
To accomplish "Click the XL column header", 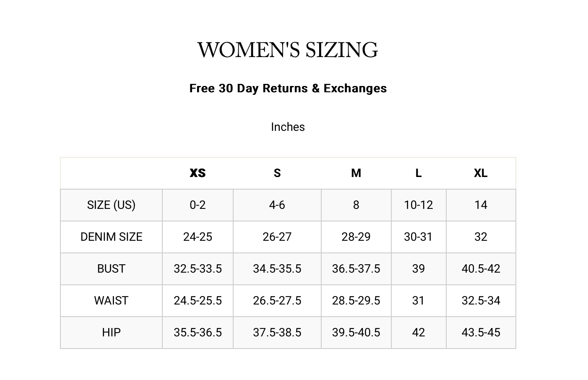I will click(481, 173).
